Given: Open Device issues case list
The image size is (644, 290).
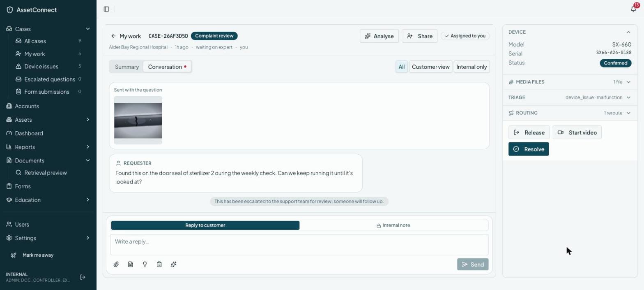Looking at the screenshot, I should [41, 66].
